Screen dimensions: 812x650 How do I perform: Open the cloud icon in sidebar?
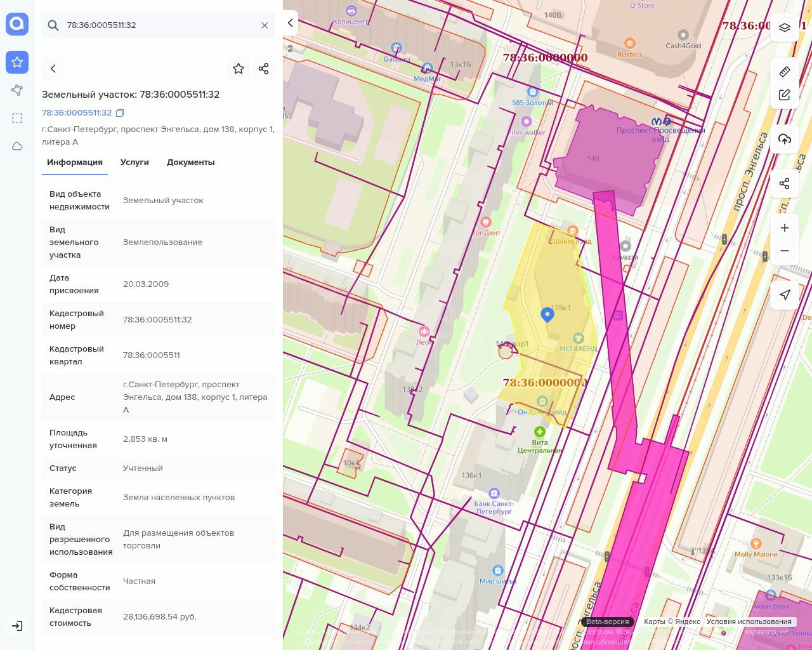coord(17,146)
